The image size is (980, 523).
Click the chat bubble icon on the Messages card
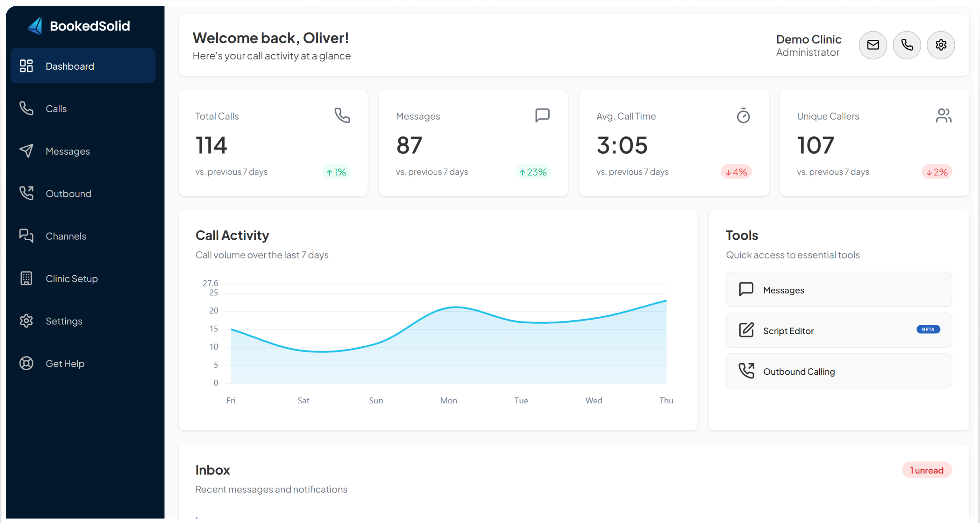tap(542, 115)
